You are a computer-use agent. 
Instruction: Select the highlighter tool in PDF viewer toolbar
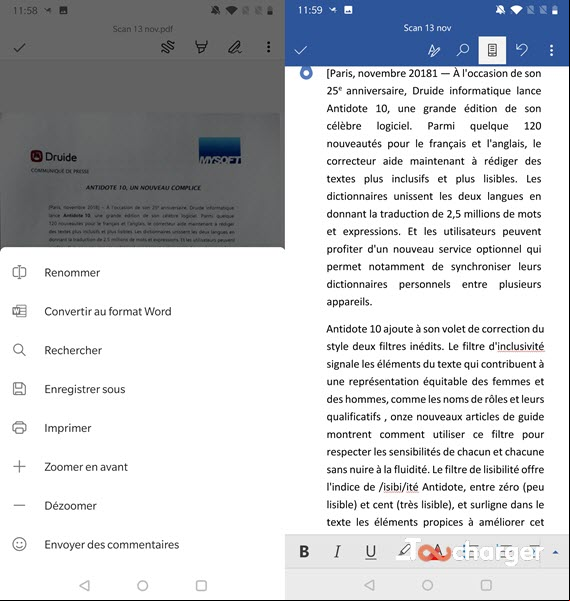pyautogui.click(x=201, y=47)
